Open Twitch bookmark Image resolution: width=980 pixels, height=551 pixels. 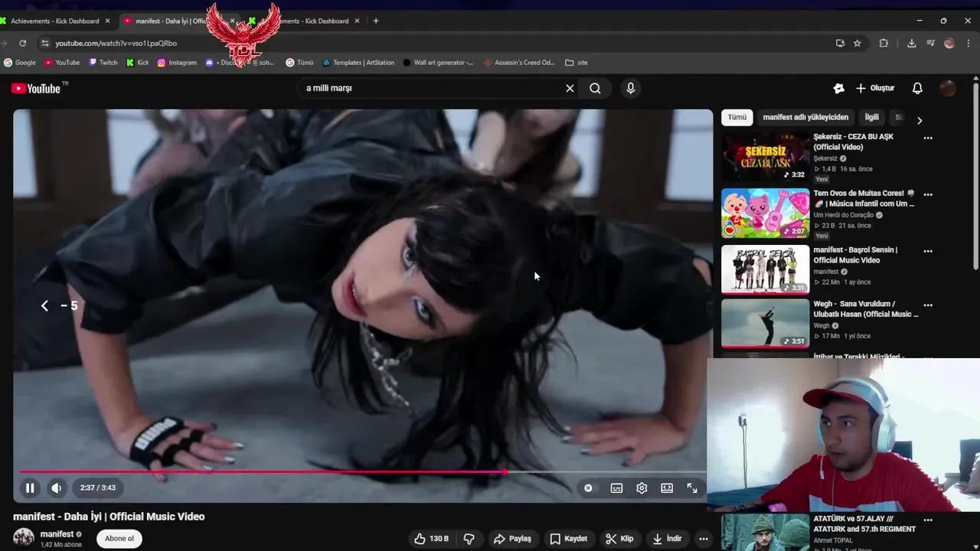pos(103,63)
